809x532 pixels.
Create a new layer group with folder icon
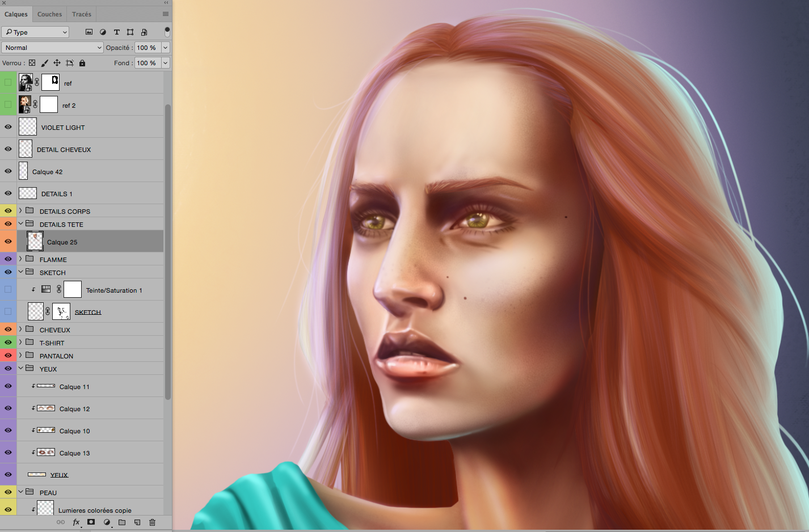pos(122,522)
